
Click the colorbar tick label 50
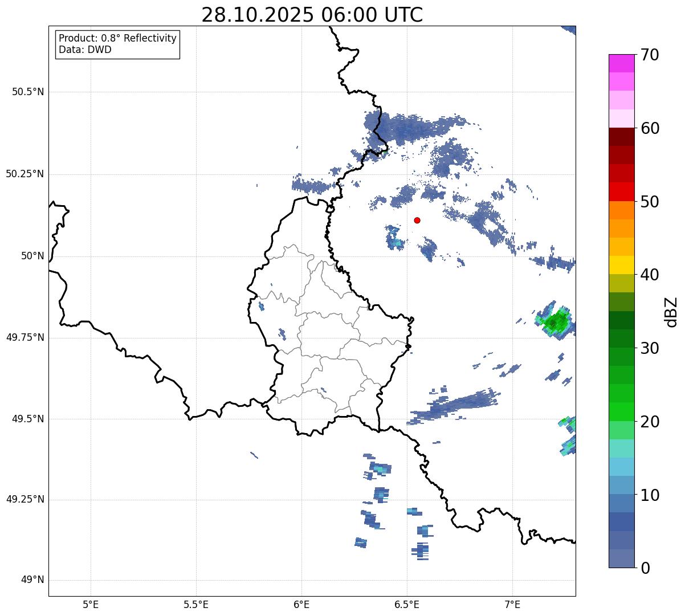click(650, 202)
